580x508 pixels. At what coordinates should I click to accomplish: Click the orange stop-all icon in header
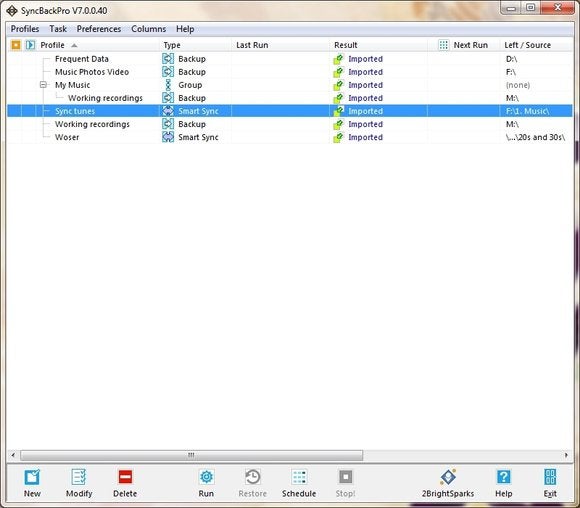pos(16,45)
